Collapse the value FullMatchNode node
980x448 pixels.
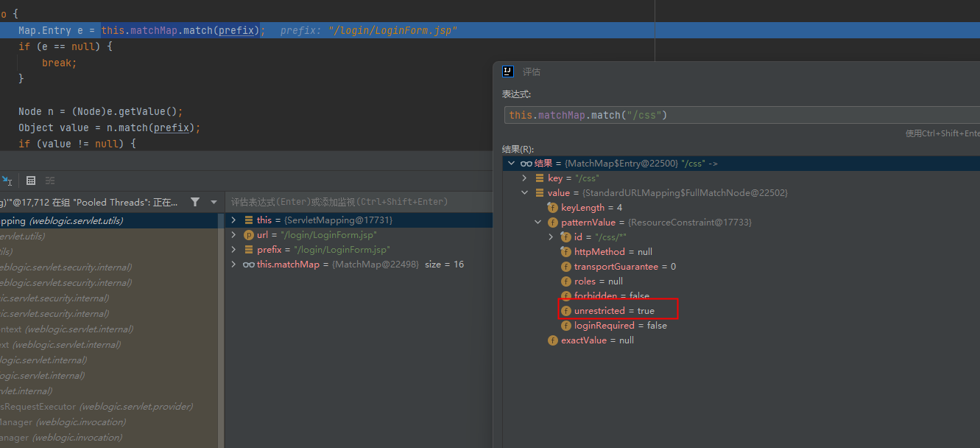(524, 193)
